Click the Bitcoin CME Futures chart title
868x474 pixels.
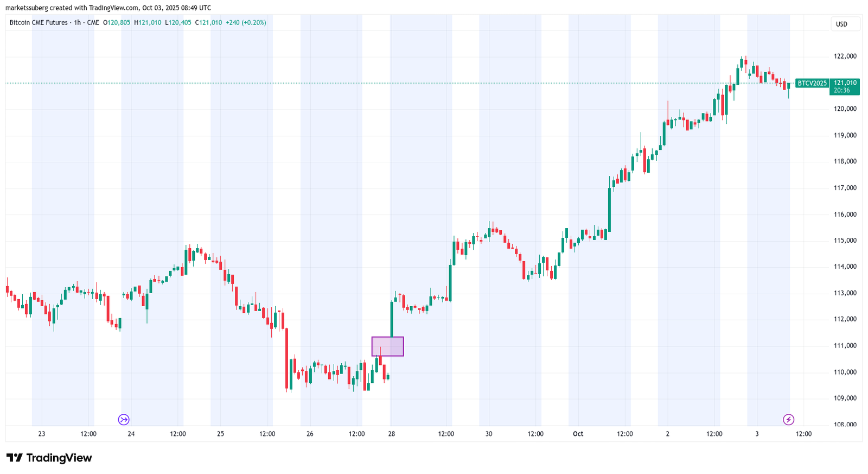coord(39,23)
